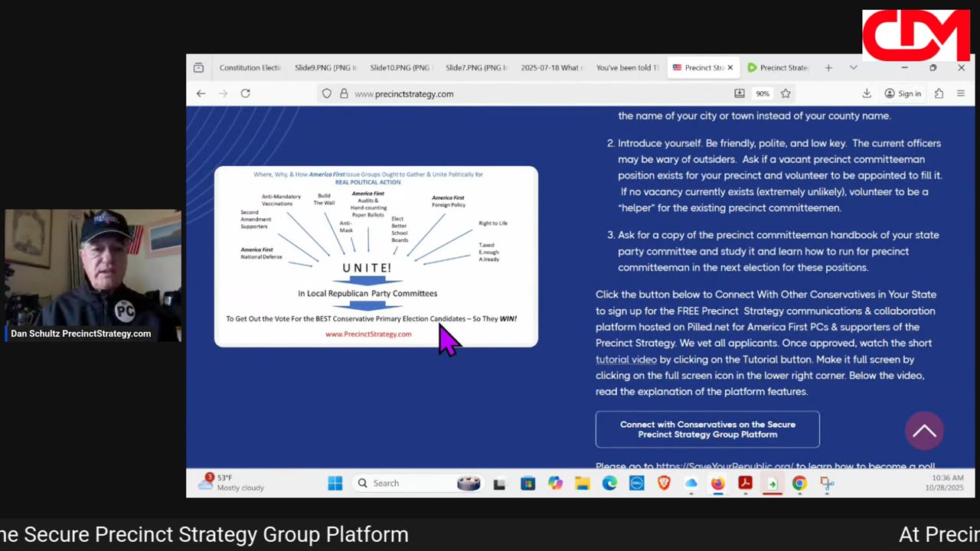Open OneDrive cloud icon in taskbar
The image size is (980, 551).
coord(691,483)
